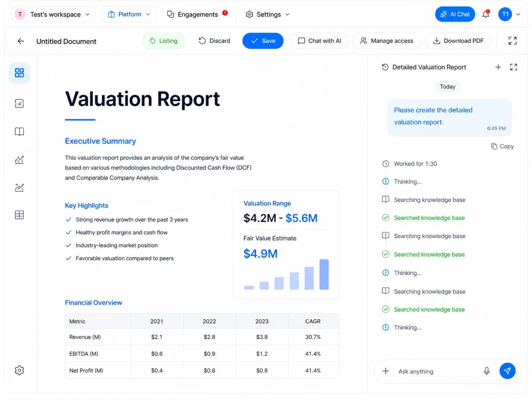Click the 30.7% CAGR cell

click(313, 337)
